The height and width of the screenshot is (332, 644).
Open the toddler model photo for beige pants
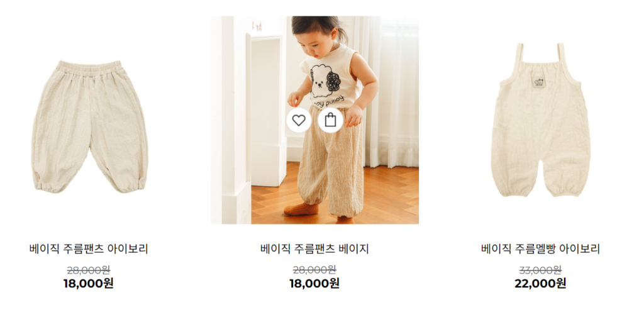[x=315, y=120]
